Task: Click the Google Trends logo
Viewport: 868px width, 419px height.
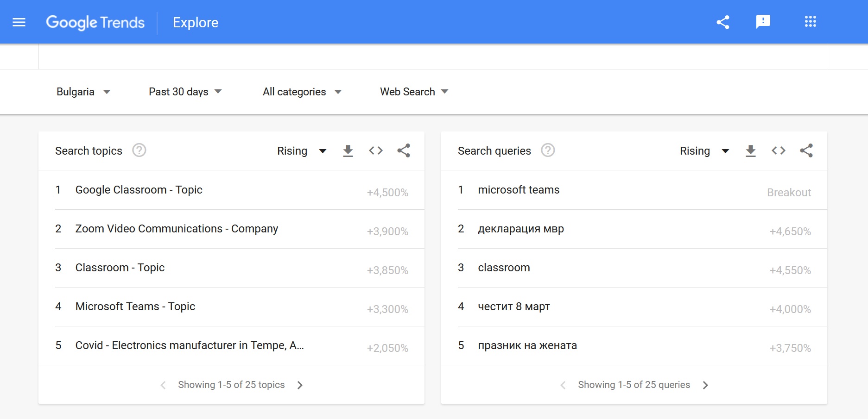Action: (x=95, y=22)
